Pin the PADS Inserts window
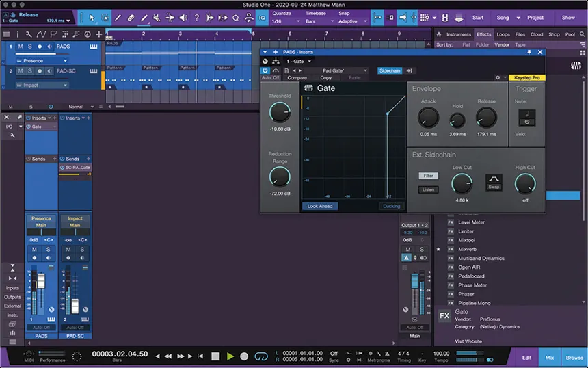 point(529,52)
